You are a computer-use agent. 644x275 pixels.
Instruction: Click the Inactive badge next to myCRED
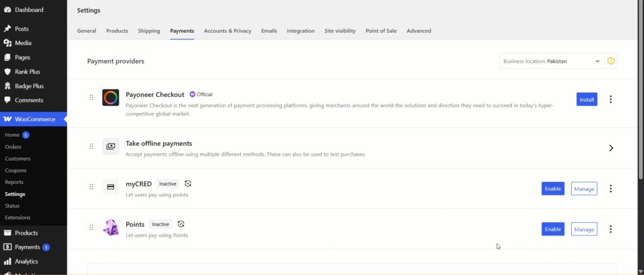167,184
